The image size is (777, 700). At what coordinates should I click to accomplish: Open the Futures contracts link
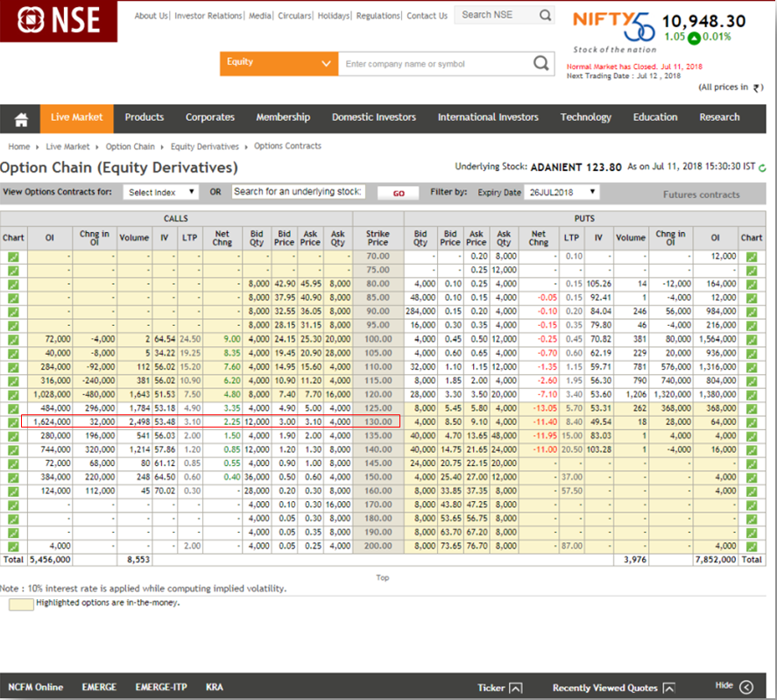click(x=701, y=194)
